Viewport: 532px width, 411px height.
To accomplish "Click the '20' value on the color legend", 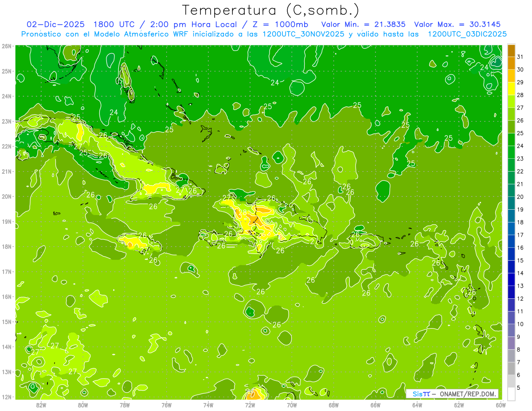I will point(520,197).
